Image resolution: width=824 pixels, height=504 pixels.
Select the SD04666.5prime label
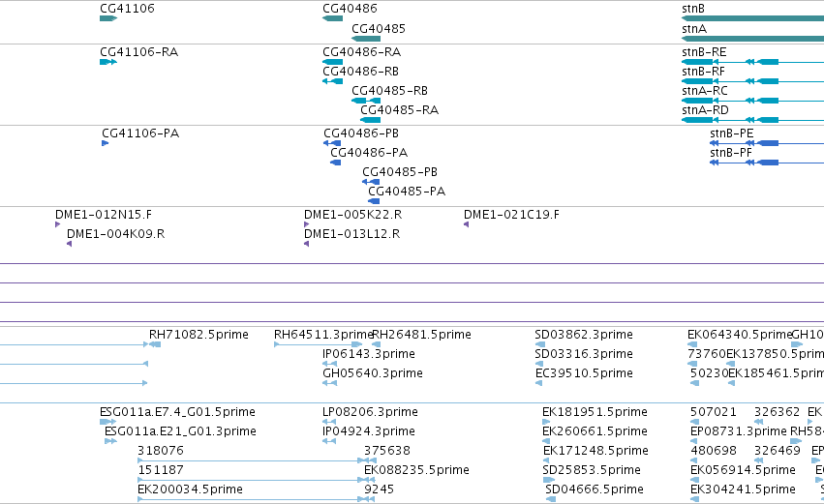pos(595,489)
